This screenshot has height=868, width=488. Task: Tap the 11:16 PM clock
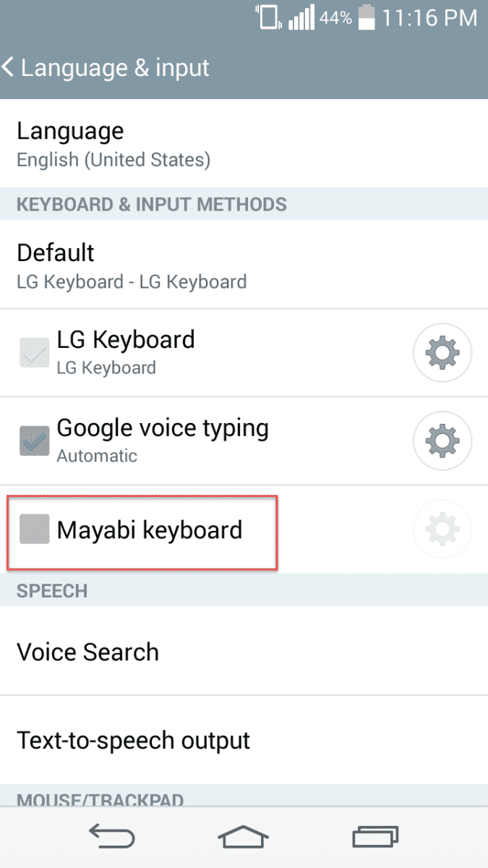coord(429,18)
